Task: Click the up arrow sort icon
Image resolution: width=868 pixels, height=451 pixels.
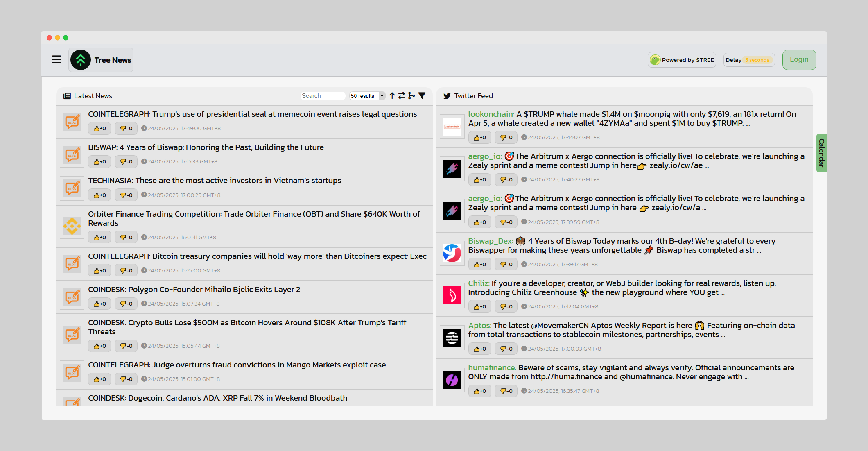Action: click(392, 95)
